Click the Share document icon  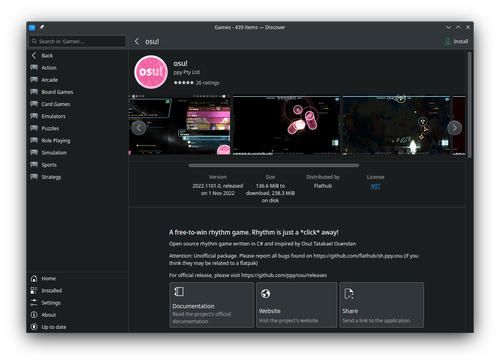(349, 294)
